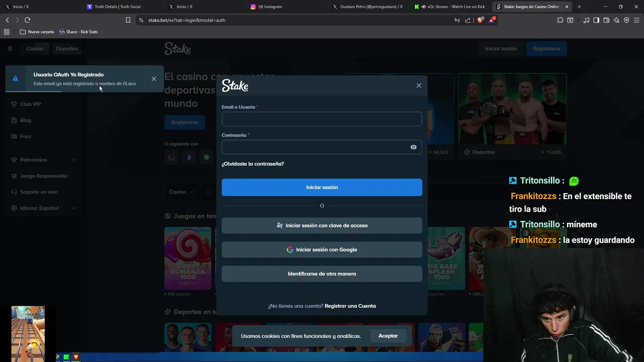Accept cookies with Aceptar button

tap(388, 336)
